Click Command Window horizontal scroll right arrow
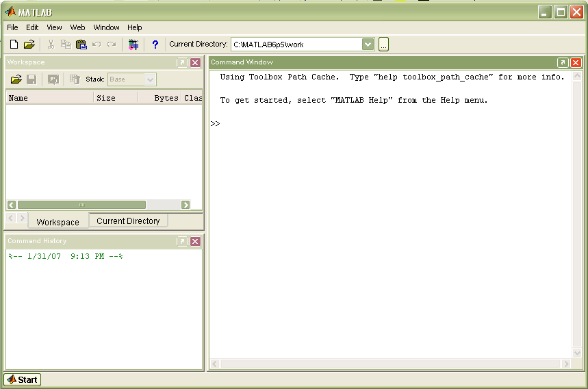 pyautogui.click(x=566, y=364)
